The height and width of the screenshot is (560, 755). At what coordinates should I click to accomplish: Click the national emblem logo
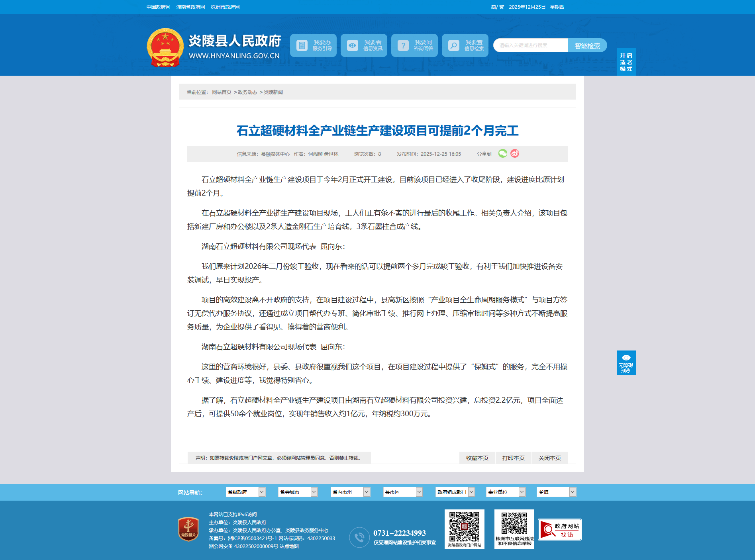pyautogui.click(x=165, y=47)
